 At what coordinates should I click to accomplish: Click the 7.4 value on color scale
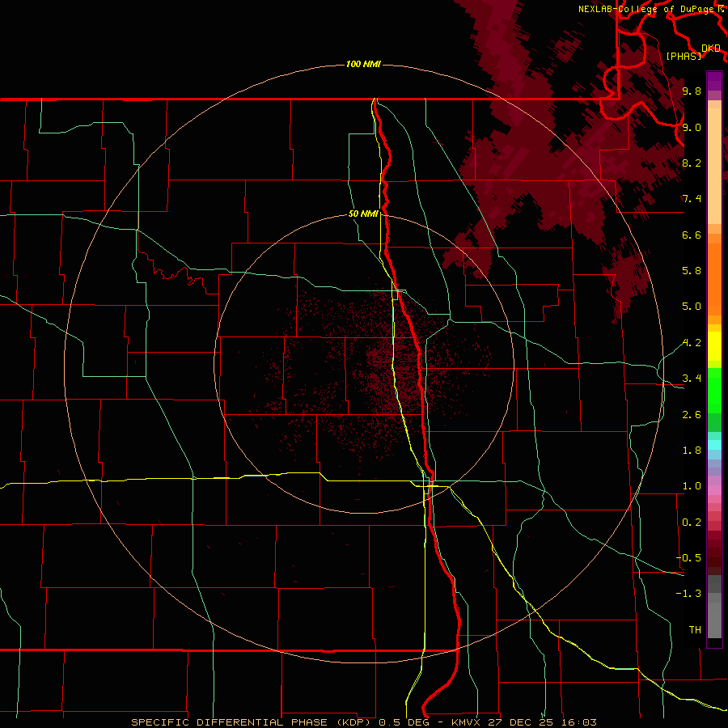(692, 199)
